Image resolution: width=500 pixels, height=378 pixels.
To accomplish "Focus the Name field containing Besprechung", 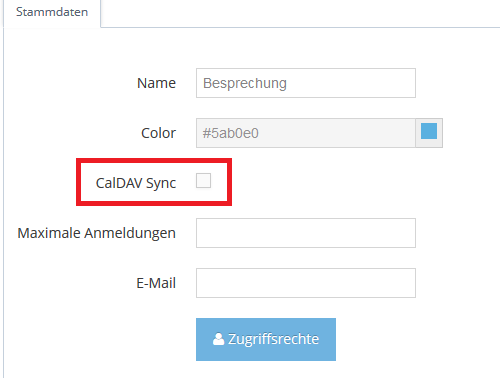I will (306, 83).
